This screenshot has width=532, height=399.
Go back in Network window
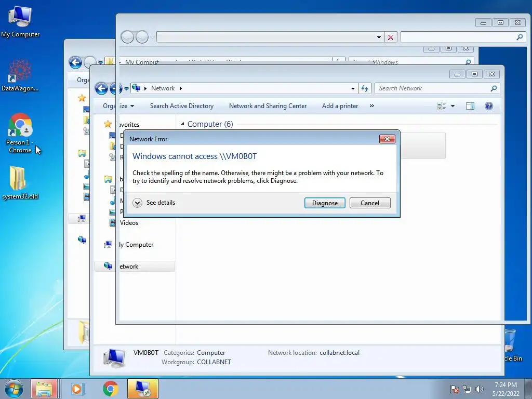(101, 88)
